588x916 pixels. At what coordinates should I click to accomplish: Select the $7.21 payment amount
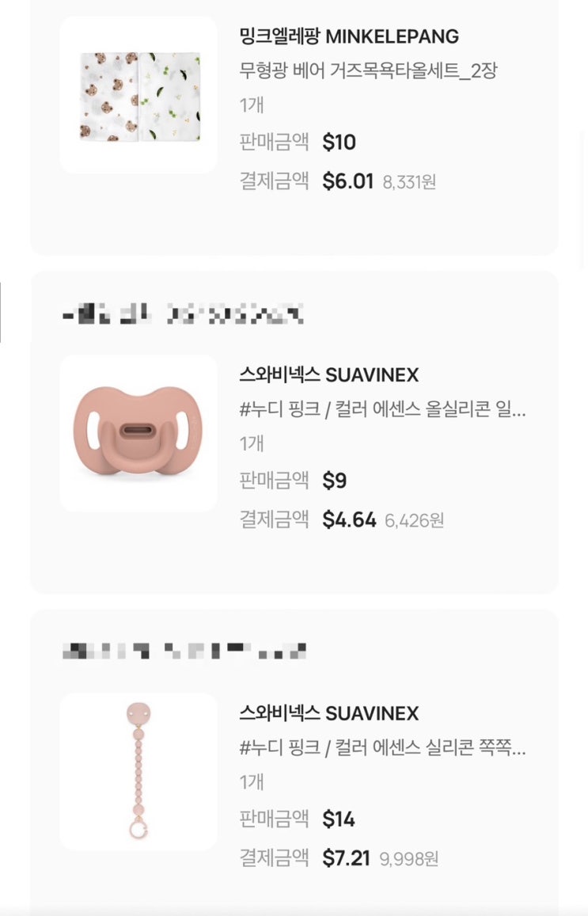tap(347, 858)
